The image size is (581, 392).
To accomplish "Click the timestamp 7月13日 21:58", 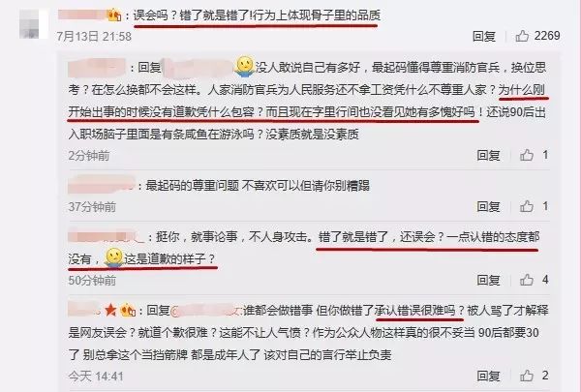I will point(94,37).
